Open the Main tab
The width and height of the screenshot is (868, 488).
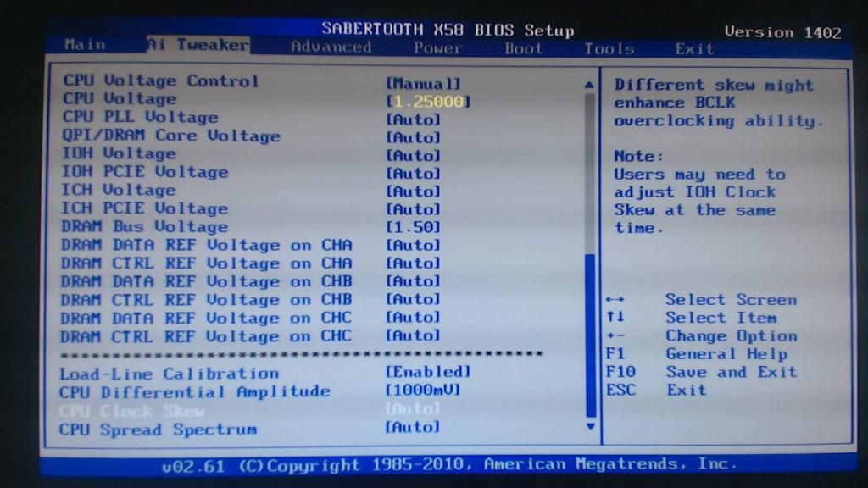click(85, 45)
